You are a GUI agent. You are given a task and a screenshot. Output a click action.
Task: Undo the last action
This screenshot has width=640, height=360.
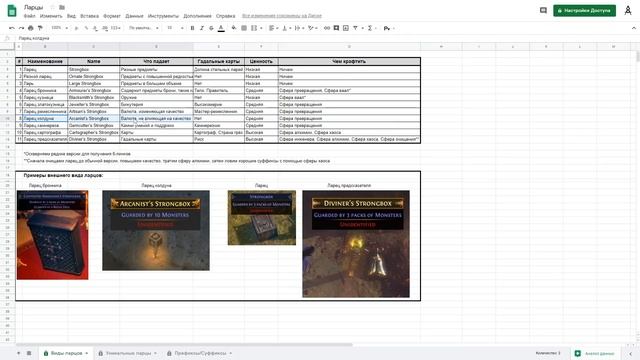tap(11, 28)
